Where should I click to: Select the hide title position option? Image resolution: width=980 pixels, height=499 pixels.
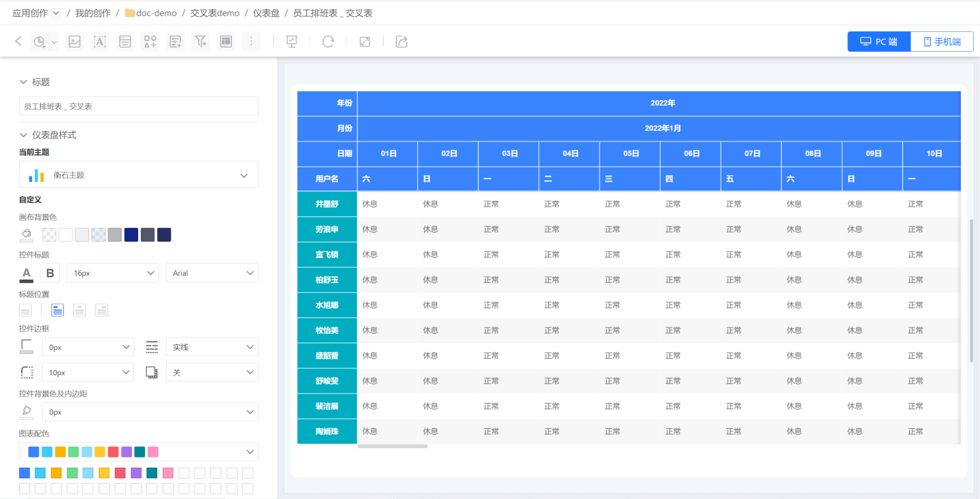click(x=26, y=310)
